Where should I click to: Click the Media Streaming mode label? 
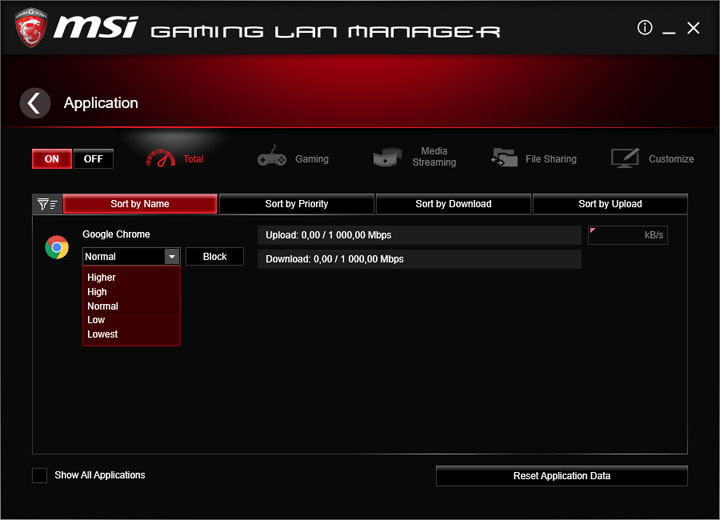[434, 157]
